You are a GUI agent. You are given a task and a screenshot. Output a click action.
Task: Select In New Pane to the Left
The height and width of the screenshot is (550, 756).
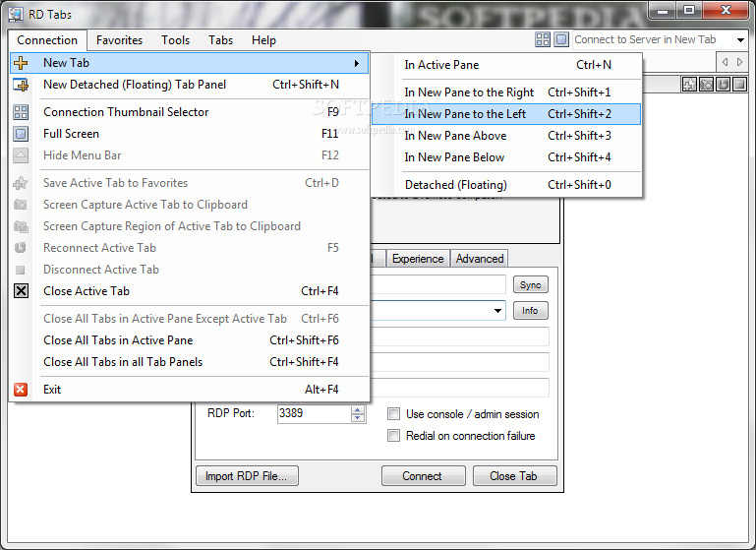click(x=506, y=114)
